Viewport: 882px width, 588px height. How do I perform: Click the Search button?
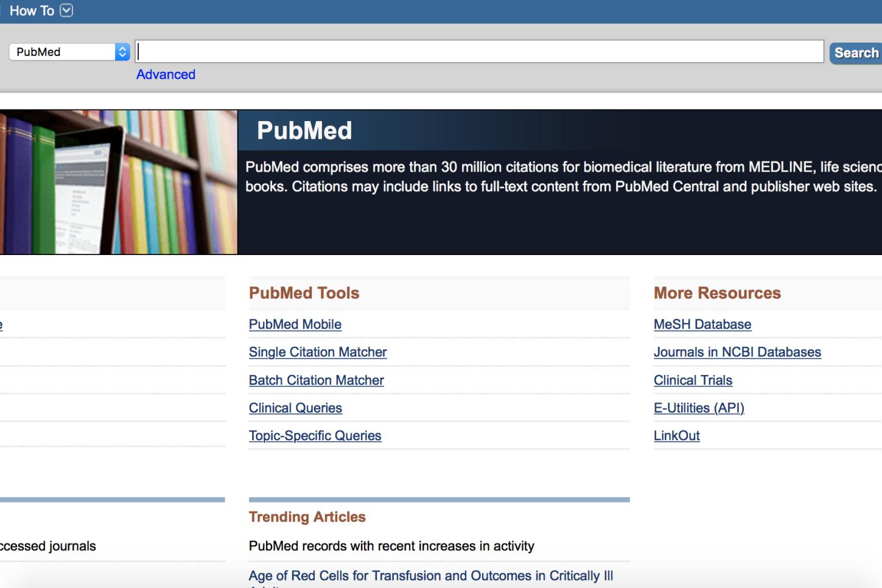[x=856, y=53]
